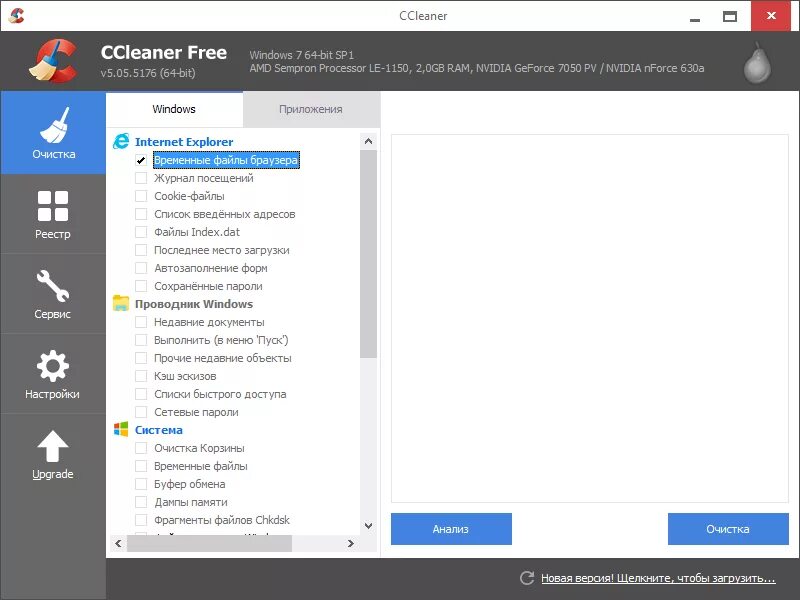Open the Сервис tools section
Image resolution: width=800 pixels, height=600 pixels.
coord(53,294)
